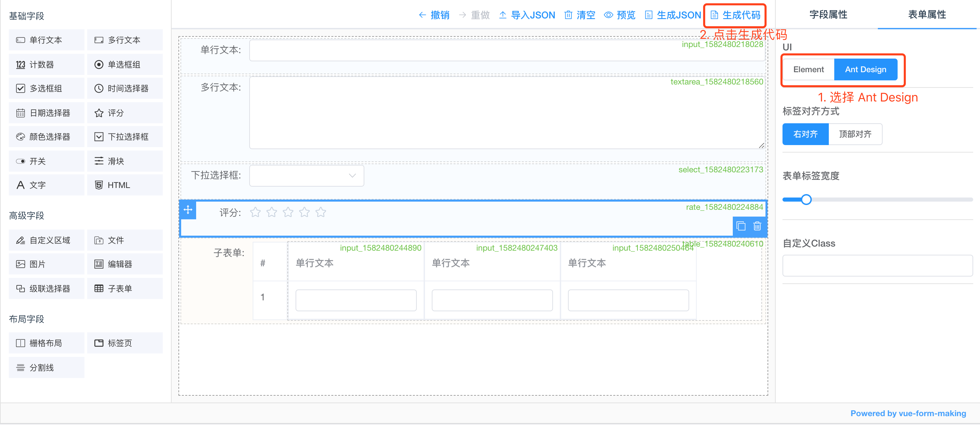Click into the 自定义Class input

877,266
